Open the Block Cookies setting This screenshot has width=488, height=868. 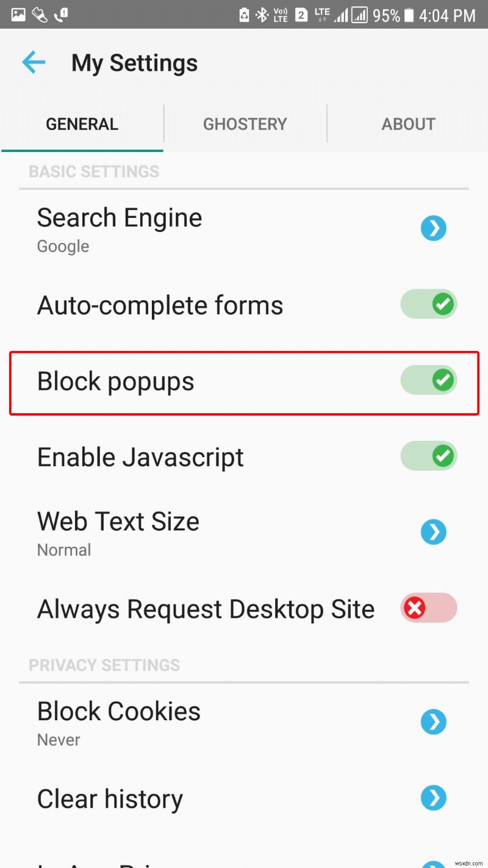click(118, 711)
